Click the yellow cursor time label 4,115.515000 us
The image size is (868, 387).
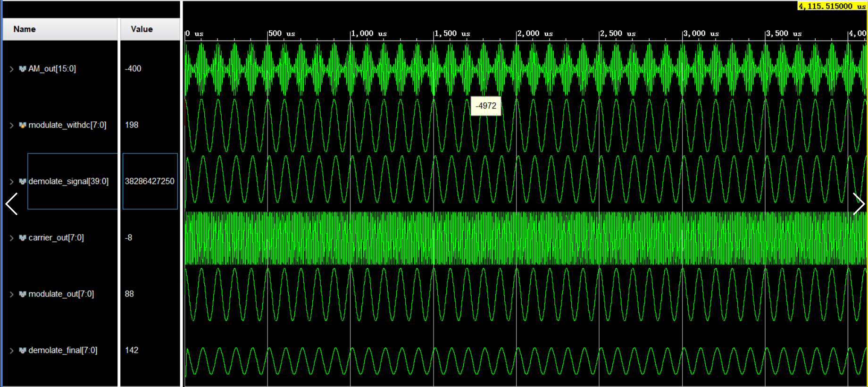coord(832,6)
